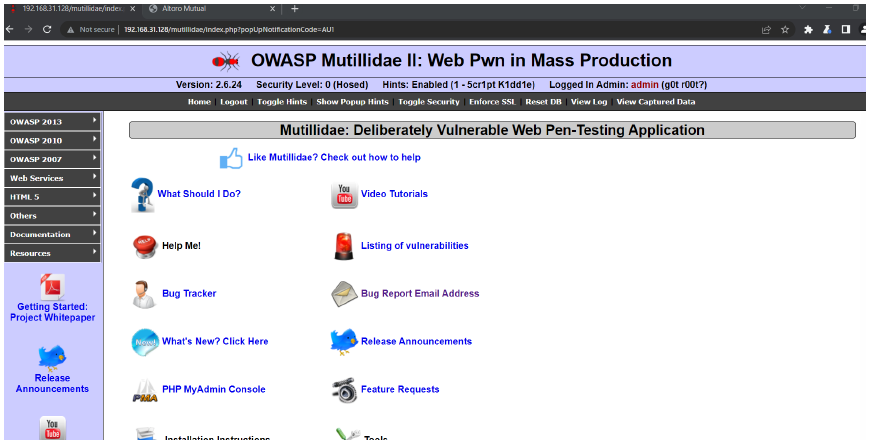Image resolution: width=870 pixels, height=444 pixels.
Task: Click the Not secure warning indicator
Action: [x=90, y=29]
